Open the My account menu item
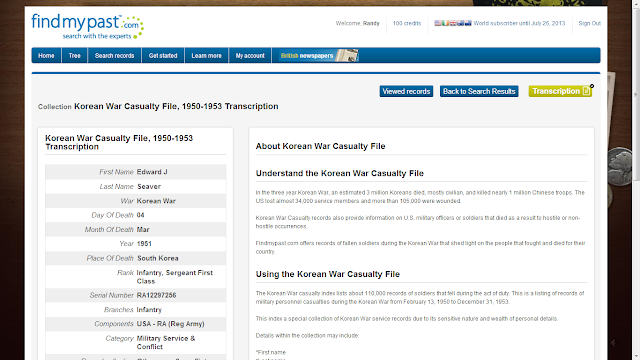The width and height of the screenshot is (640, 360). coord(250,56)
